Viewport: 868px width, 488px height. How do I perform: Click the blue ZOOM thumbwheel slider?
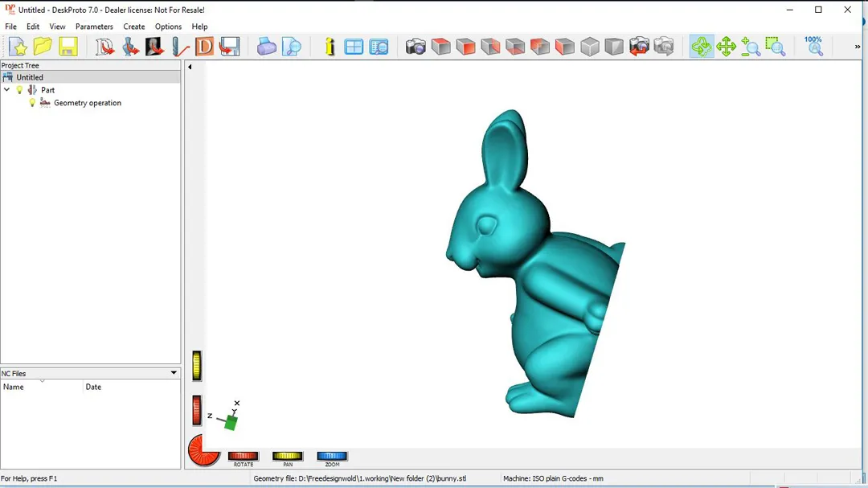(332, 456)
